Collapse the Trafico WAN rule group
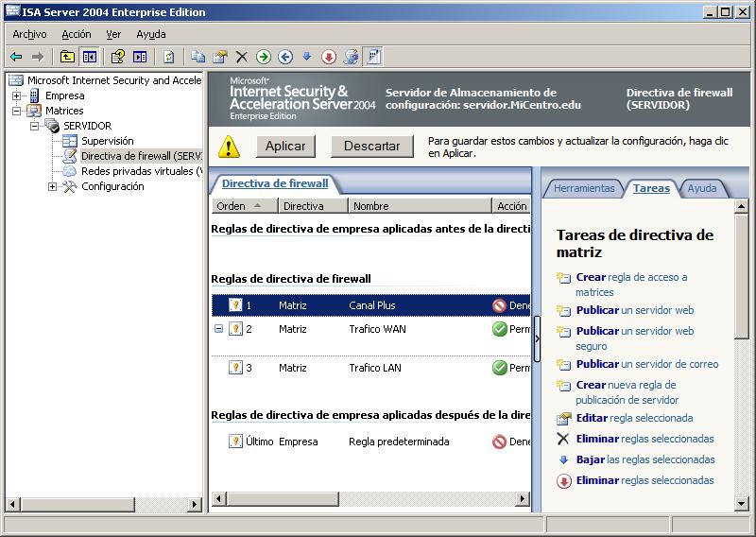Image resolution: width=756 pixels, height=537 pixels. click(x=219, y=329)
